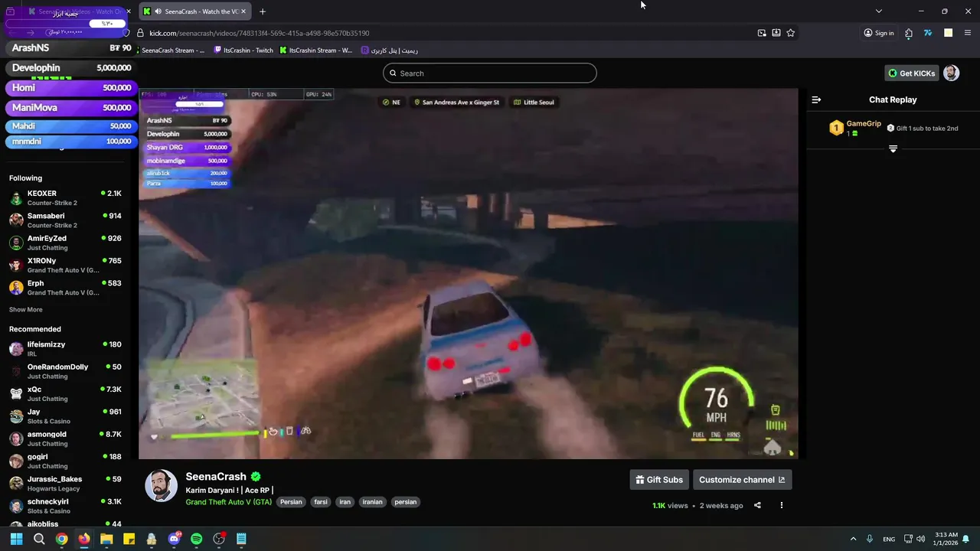This screenshot has height=551, width=980.
Task: Open volume control in system tray
Action: click(920, 539)
